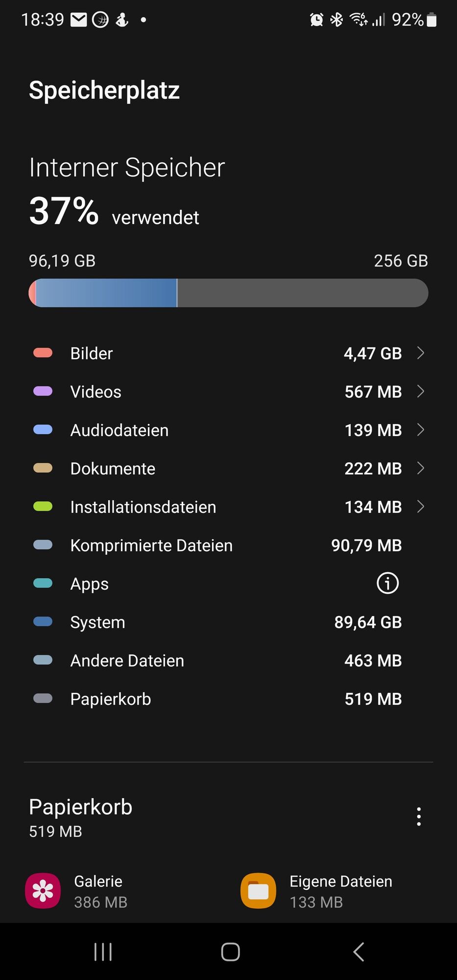Expand Audiodateien category with its chevron
The height and width of the screenshot is (980, 457).
420,430
